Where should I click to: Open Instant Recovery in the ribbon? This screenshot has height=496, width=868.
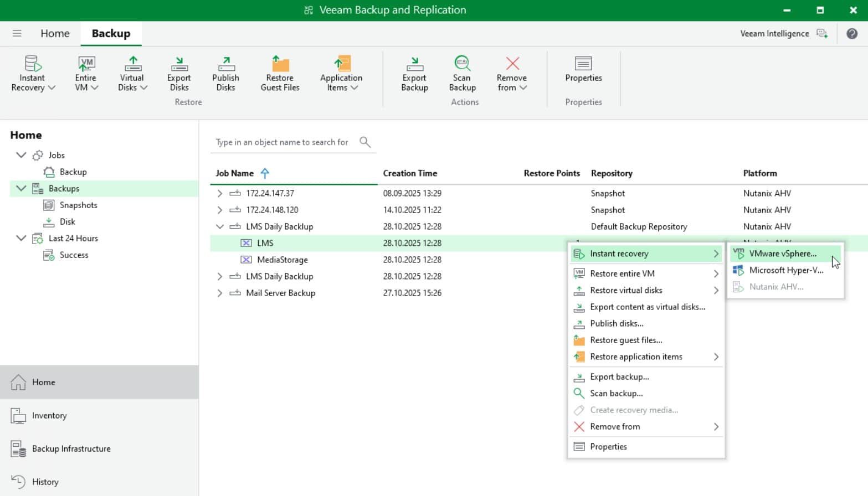pos(33,73)
